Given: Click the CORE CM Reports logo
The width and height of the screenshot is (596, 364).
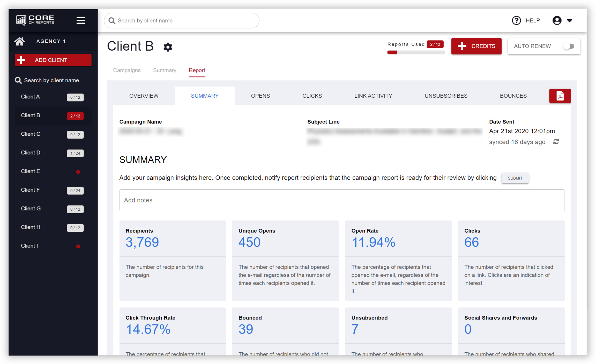Looking at the screenshot, I should coord(35,20).
